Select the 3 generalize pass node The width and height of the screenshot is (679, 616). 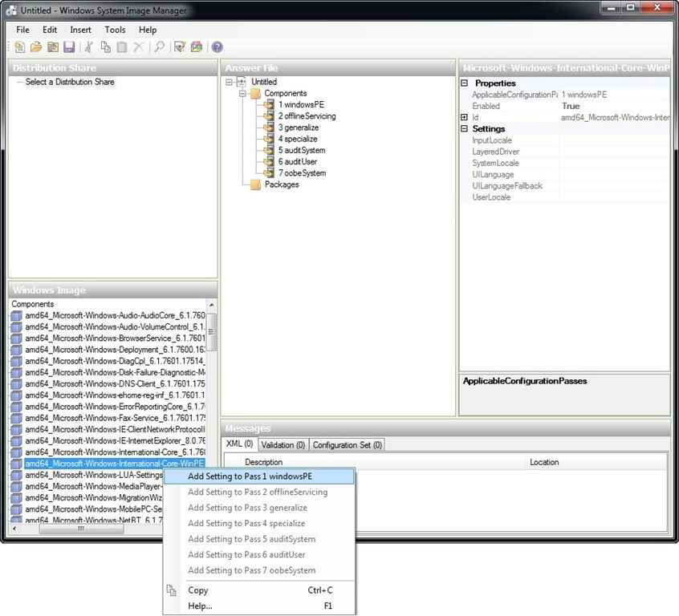[299, 128]
